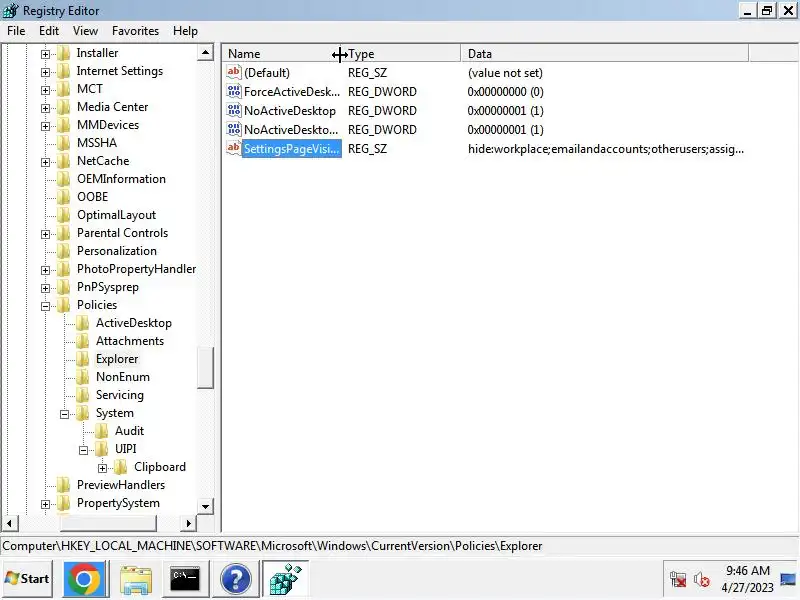Select the Personalization folder icon
Viewport: 800px width, 600px height.
pos(64,251)
